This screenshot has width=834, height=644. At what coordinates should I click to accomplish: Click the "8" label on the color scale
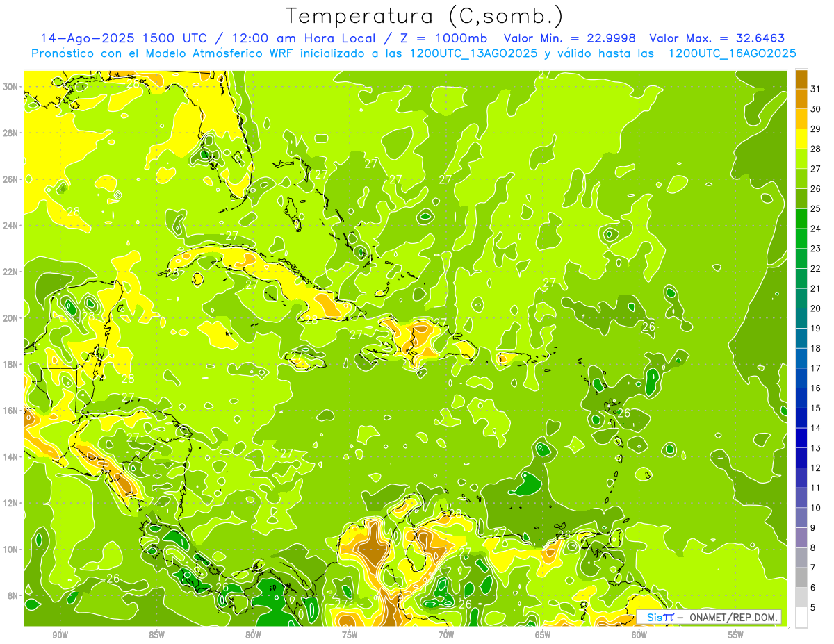click(814, 547)
